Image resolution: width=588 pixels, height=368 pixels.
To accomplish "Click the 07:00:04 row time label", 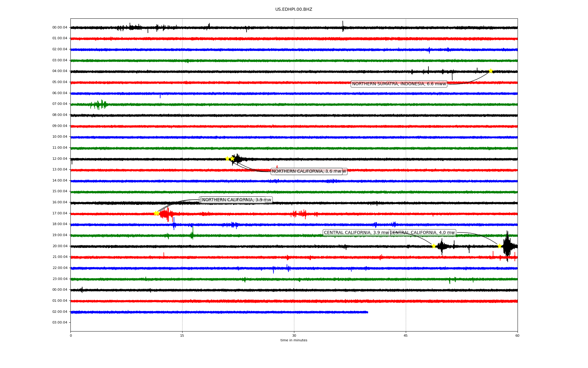I will [60, 104].
